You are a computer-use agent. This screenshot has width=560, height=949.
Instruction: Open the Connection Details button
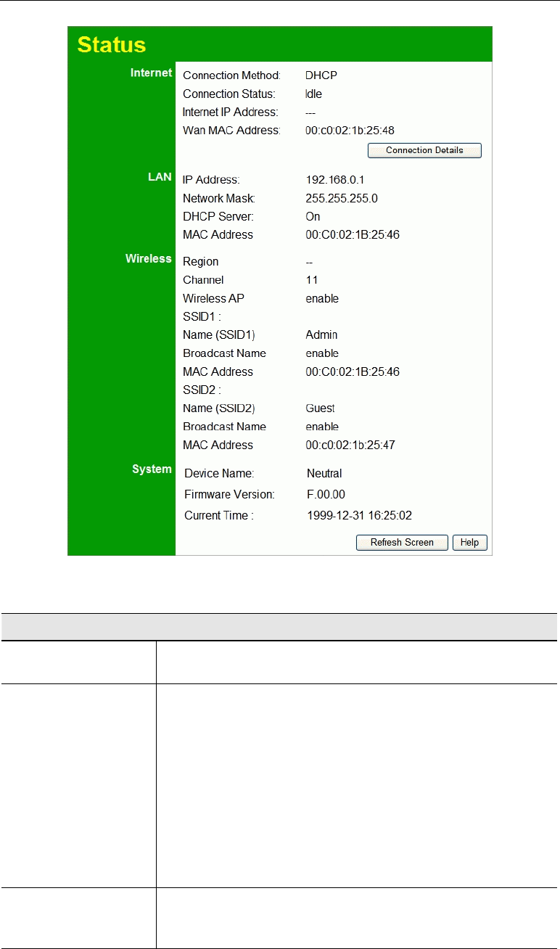pos(424,150)
